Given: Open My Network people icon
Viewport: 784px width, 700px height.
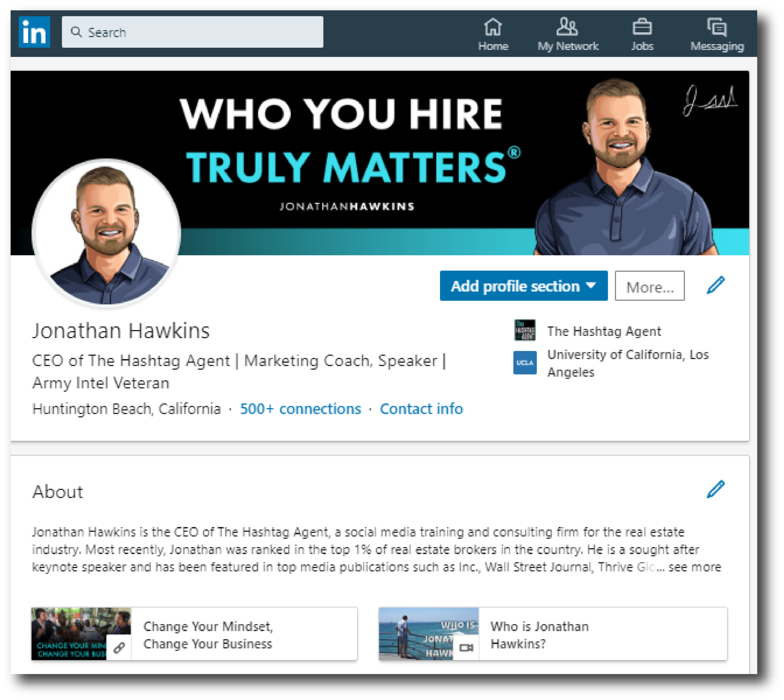Looking at the screenshot, I should [x=567, y=27].
